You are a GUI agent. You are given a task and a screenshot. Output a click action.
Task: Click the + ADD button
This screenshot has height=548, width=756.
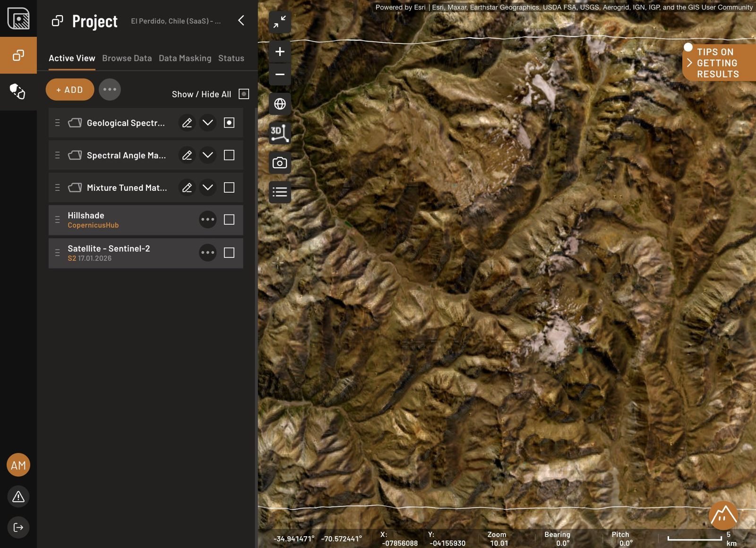(x=70, y=89)
